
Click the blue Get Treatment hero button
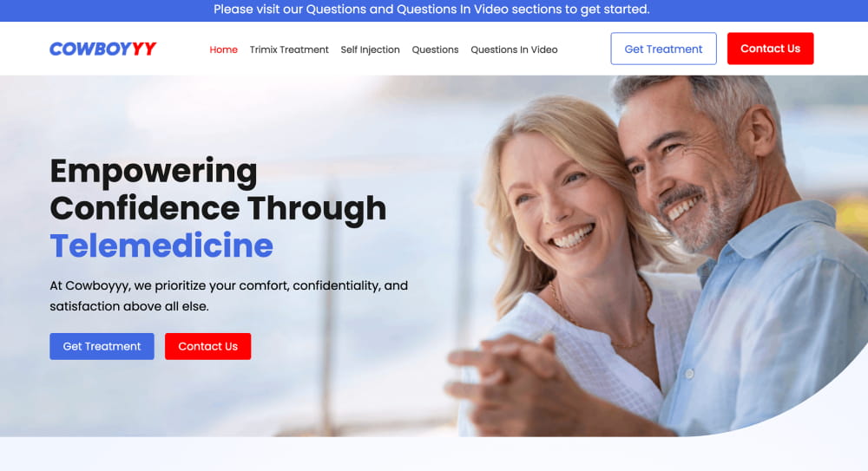102,346
